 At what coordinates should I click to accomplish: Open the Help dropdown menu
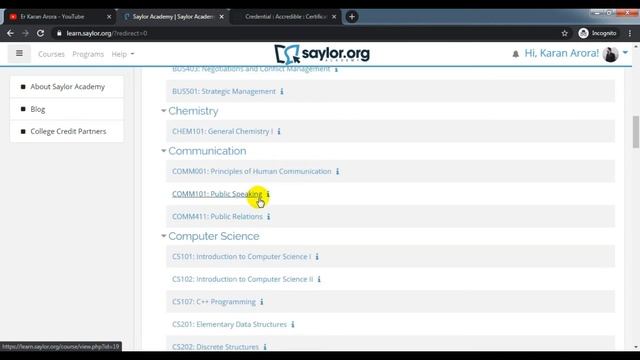(x=123, y=54)
